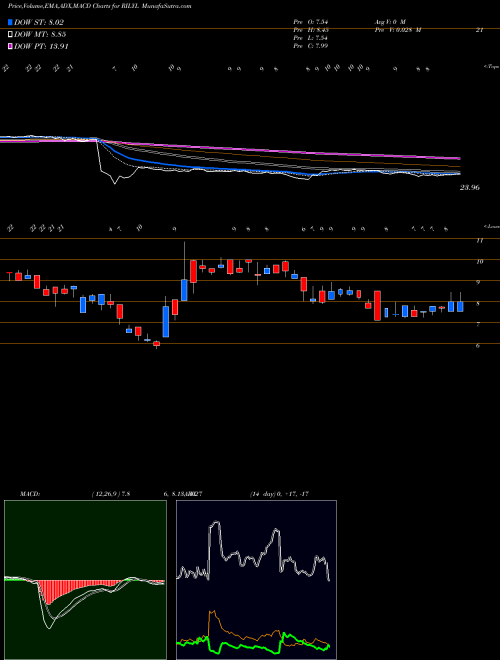The image size is (500, 660).
Task: Click the price axis label 6
Action: [478, 346]
